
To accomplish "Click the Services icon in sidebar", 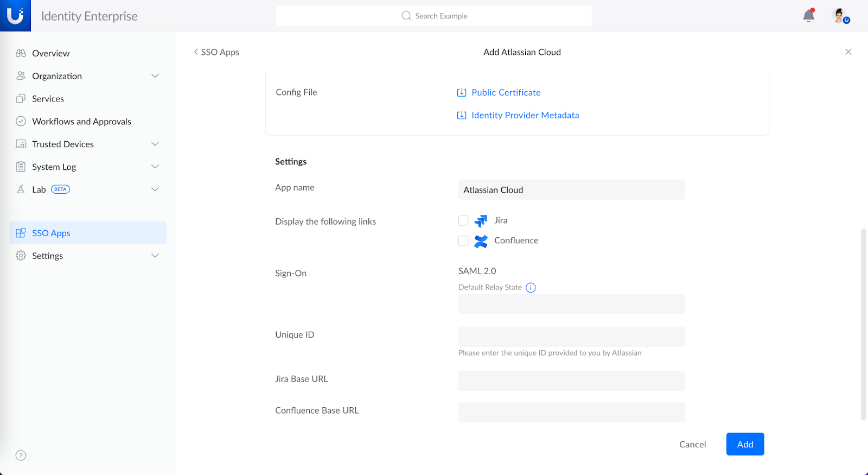I will click(x=21, y=99).
